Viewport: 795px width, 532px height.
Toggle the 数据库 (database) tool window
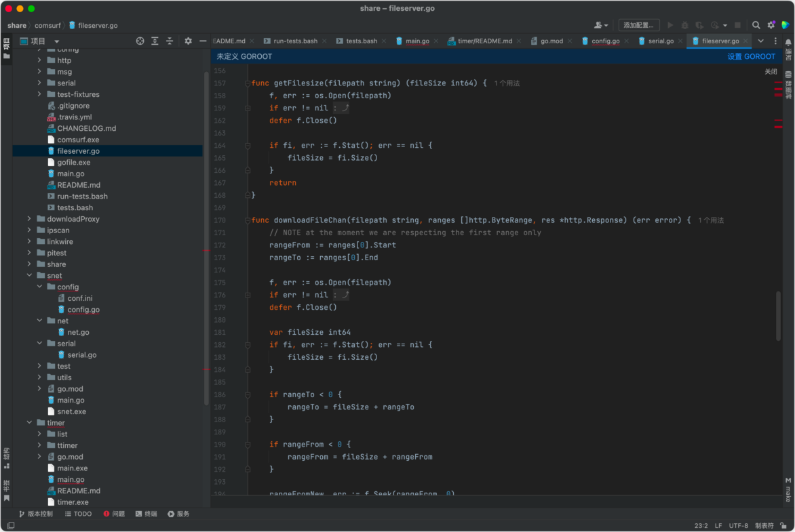point(788,85)
